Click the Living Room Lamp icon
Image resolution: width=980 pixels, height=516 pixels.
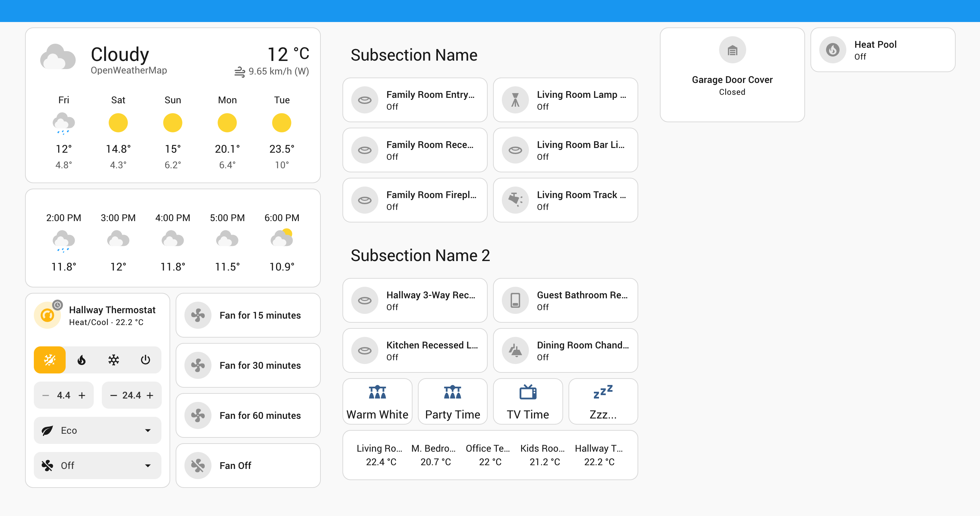click(x=515, y=100)
